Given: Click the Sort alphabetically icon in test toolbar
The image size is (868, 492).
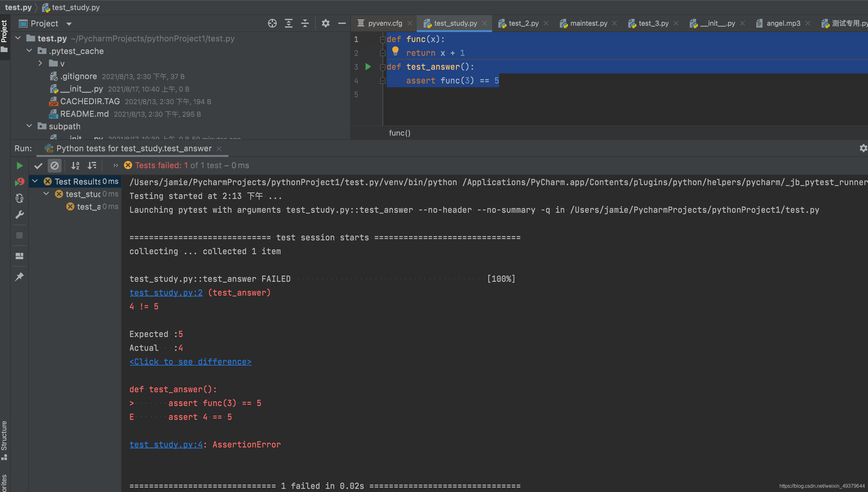Looking at the screenshot, I should tap(75, 166).
